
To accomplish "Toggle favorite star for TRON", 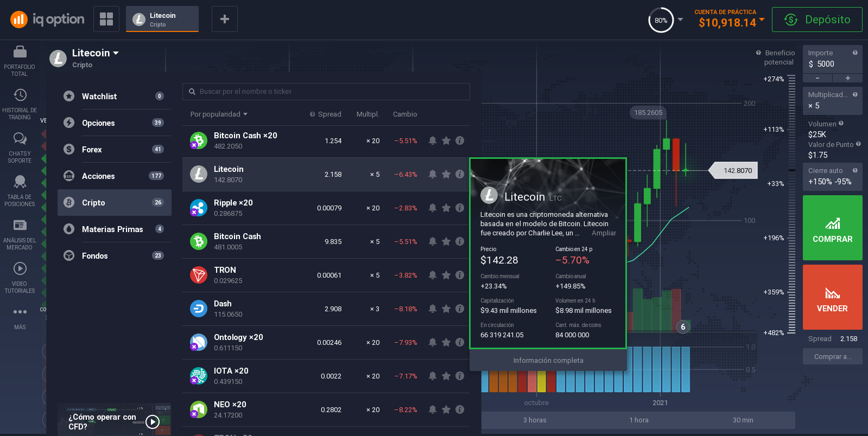I will tap(446, 275).
